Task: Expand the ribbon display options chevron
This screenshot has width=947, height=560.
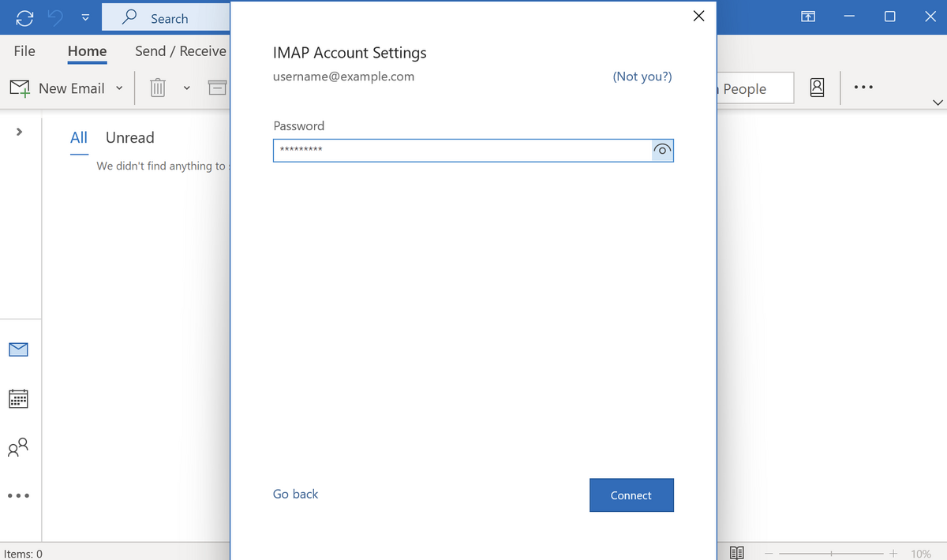Action: (938, 103)
